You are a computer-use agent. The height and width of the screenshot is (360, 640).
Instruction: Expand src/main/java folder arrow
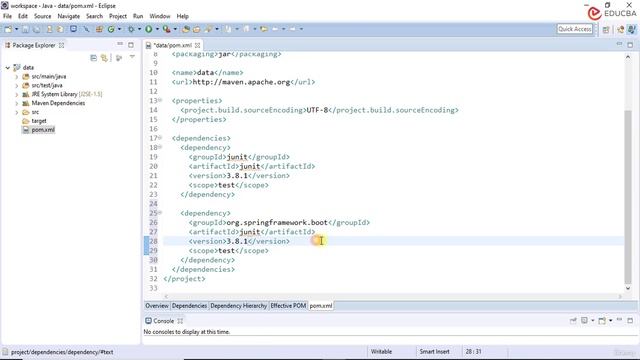[17, 77]
